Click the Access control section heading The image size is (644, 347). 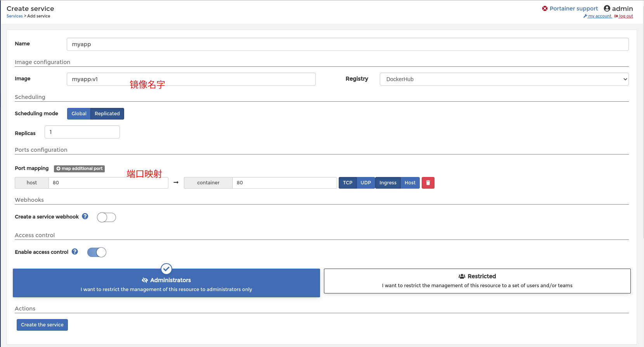point(35,235)
